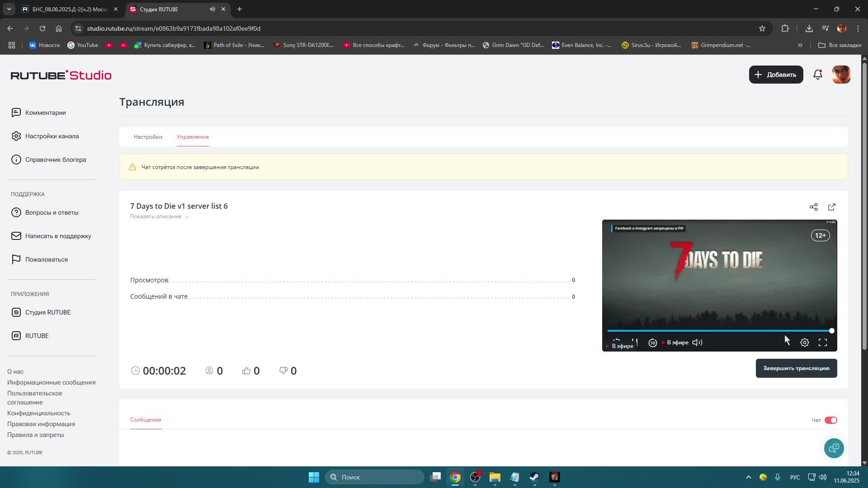868x488 pixels.
Task: Expand Показать описание
Action: (x=159, y=216)
